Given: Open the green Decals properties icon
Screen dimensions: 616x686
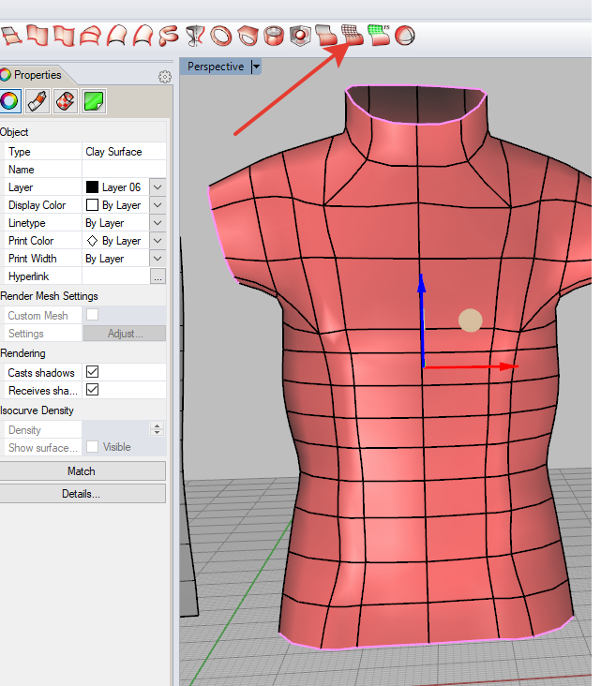Looking at the screenshot, I should 92,100.
